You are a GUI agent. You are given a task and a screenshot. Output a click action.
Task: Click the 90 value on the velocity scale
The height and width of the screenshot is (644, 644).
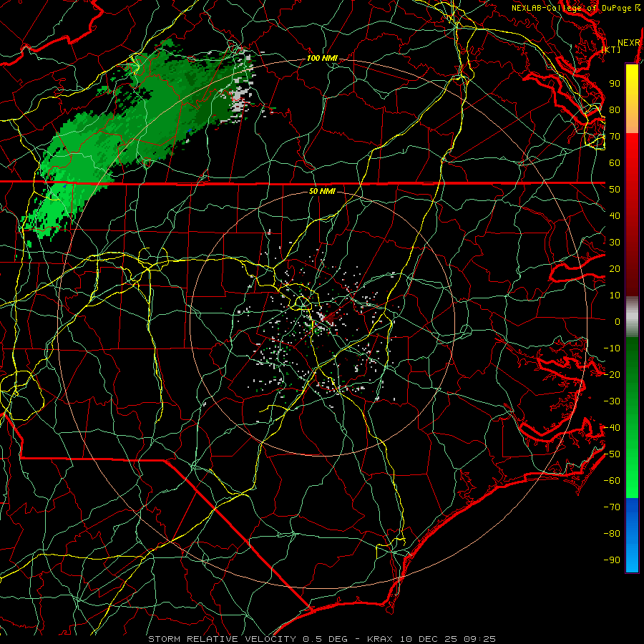pyautogui.click(x=615, y=84)
